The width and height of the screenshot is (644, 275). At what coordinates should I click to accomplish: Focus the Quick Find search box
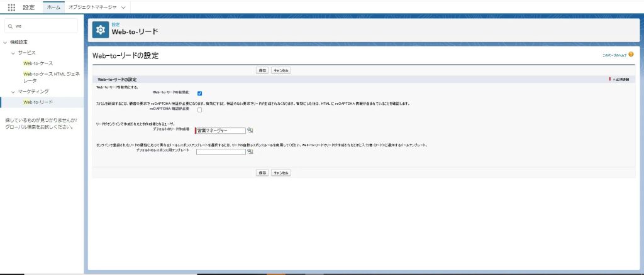point(41,26)
